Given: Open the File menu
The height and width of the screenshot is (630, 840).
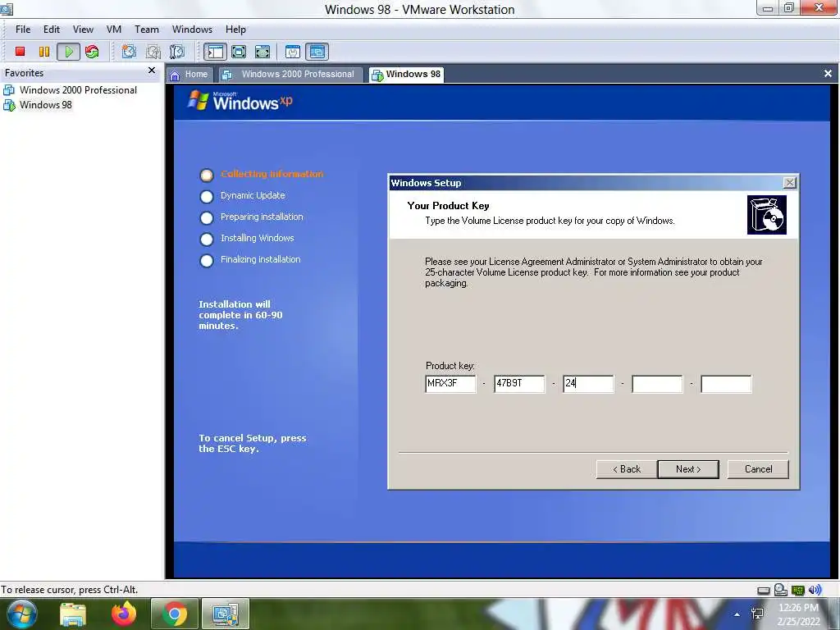Looking at the screenshot, I should 23,30.
